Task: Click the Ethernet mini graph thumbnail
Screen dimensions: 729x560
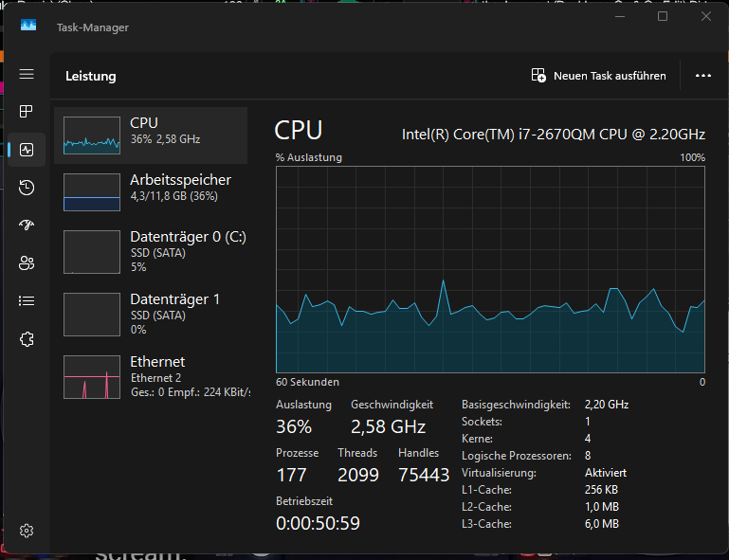Action: click(x=92, y=377)
